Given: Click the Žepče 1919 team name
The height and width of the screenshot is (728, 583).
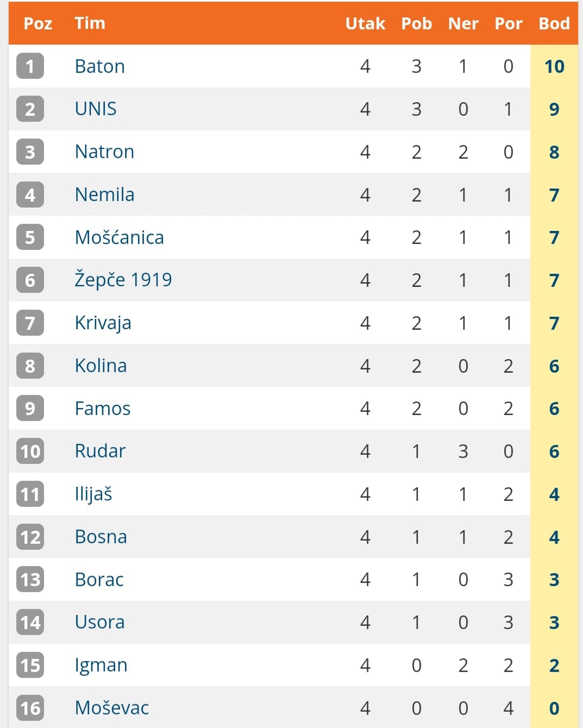Looking at the screenshot, I should 123,280.
